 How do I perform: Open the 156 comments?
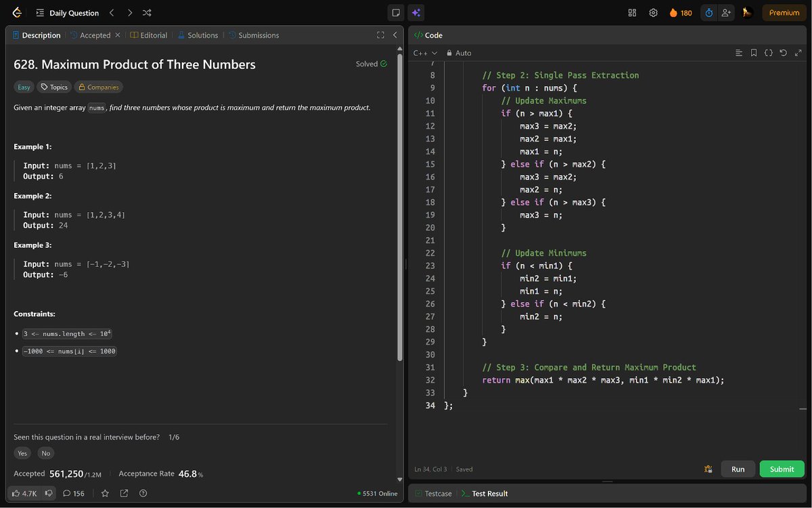click(x=74, y=493)
